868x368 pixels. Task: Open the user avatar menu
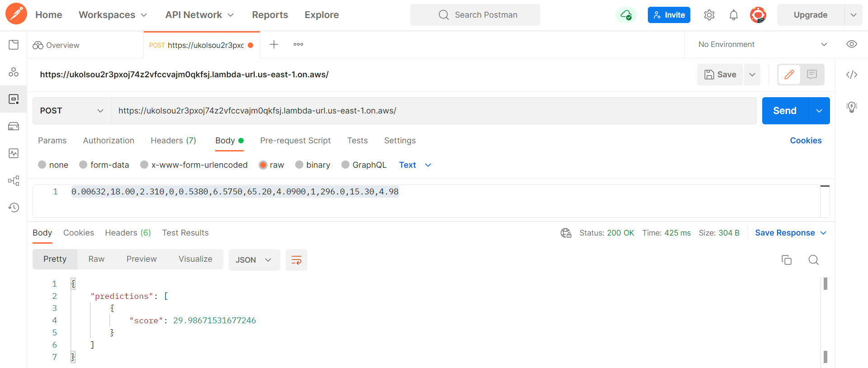(758, 15)
